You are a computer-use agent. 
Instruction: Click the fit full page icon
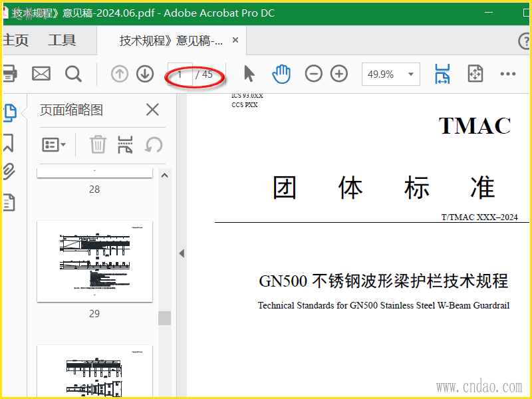[x=475, y=74]
